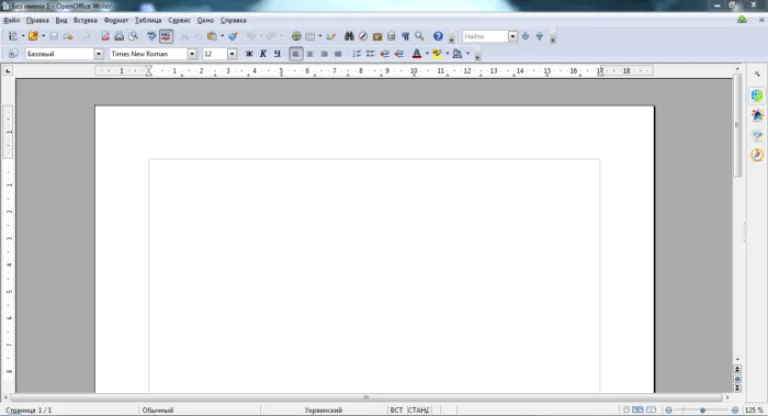Toggle bulleted list on
Viewport: 768px width, 416px height.
pyautogui.click(x=371, y=54)
